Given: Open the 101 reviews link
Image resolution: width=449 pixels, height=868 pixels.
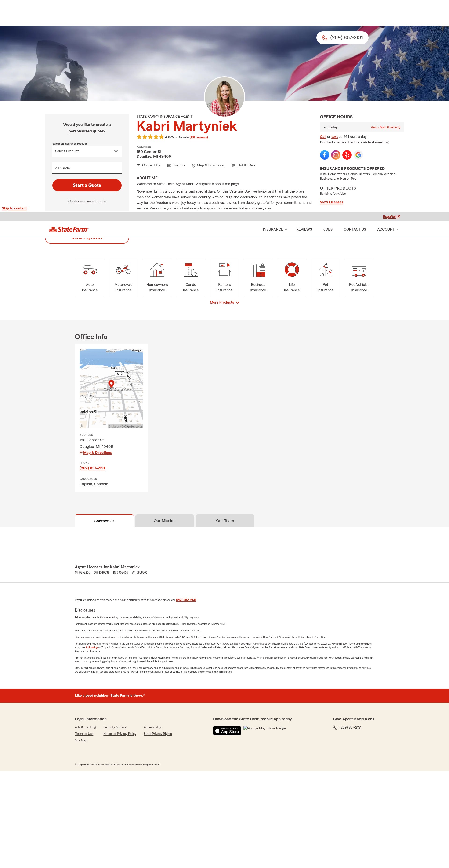Looking at the screenshot, I should (199, 137).
